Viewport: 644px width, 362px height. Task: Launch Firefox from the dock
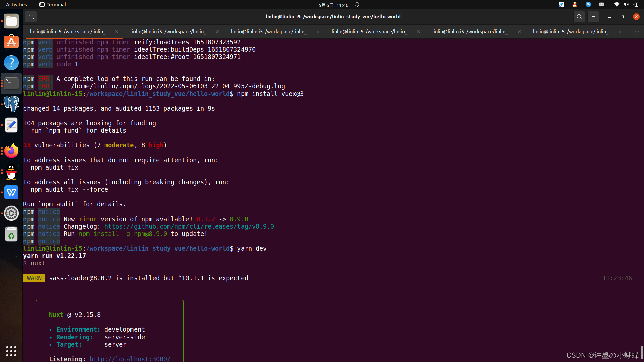[x=11, y=151]
